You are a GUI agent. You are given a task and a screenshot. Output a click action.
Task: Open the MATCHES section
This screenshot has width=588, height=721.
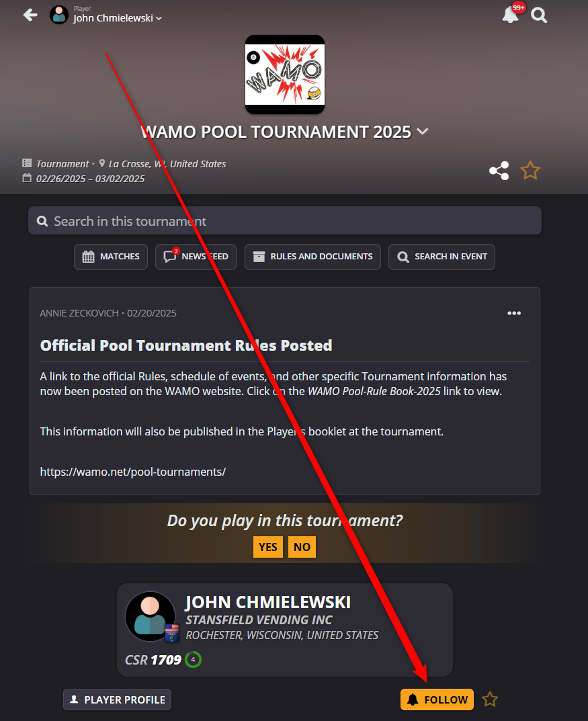(111, 257)
